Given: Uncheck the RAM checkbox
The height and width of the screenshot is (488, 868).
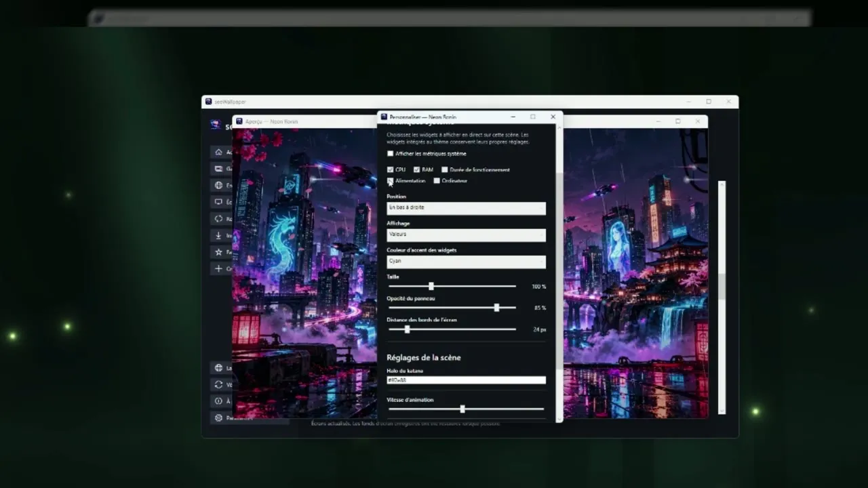Looking at the screenshot, I should point(417,169).
